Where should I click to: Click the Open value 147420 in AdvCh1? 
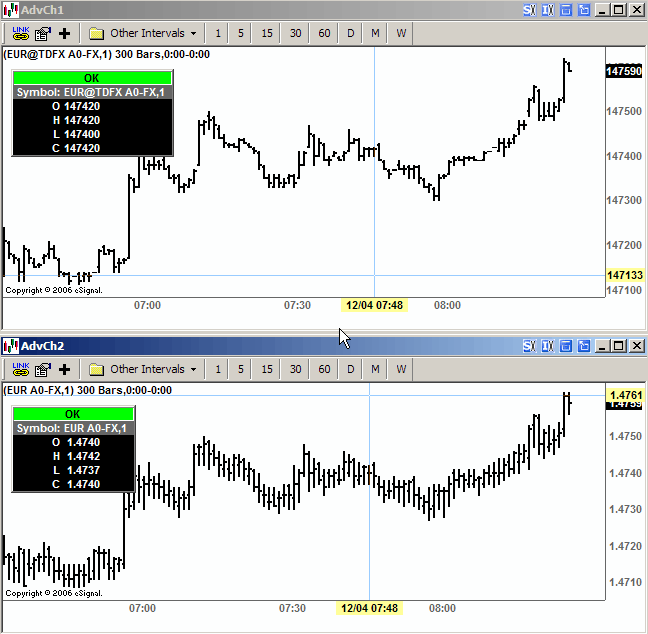(82, 107)
